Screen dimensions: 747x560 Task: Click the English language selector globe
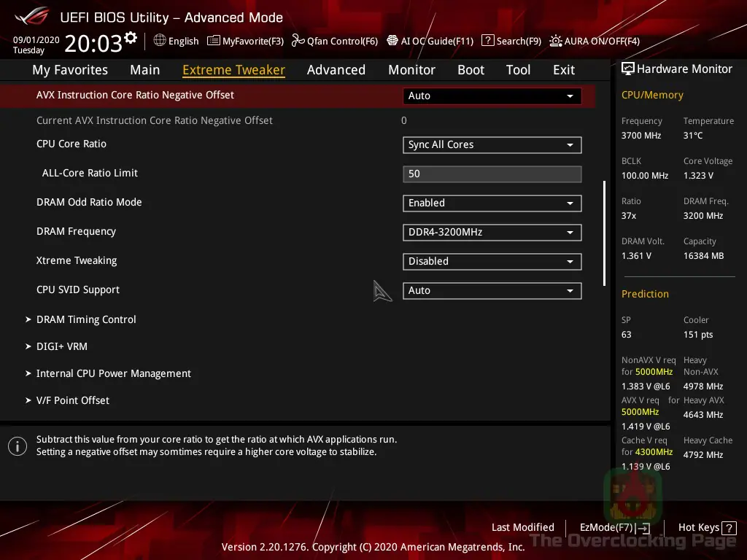tap(160, 41)
